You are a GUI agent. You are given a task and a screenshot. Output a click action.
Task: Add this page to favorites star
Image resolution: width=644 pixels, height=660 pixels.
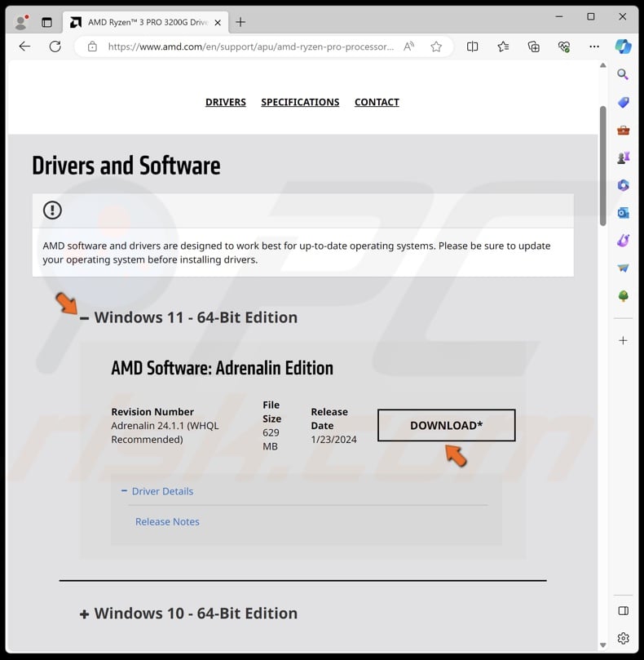click(x=436, y=47)
